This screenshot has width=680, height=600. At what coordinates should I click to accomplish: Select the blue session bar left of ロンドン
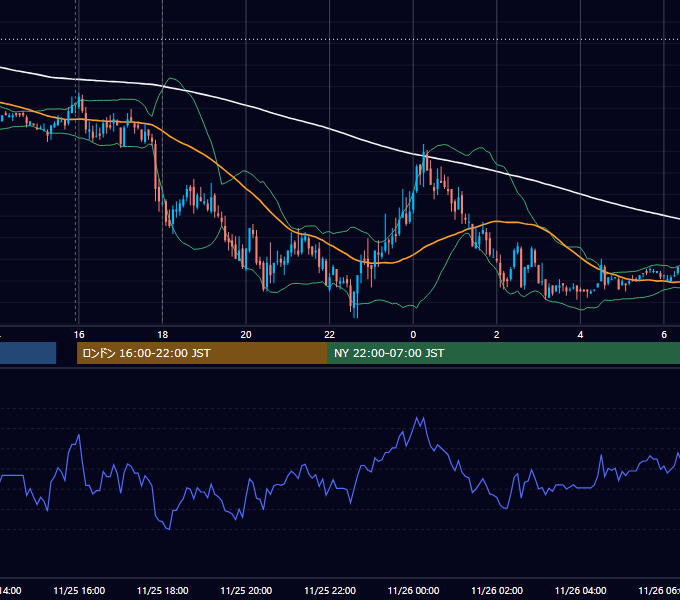28,353
